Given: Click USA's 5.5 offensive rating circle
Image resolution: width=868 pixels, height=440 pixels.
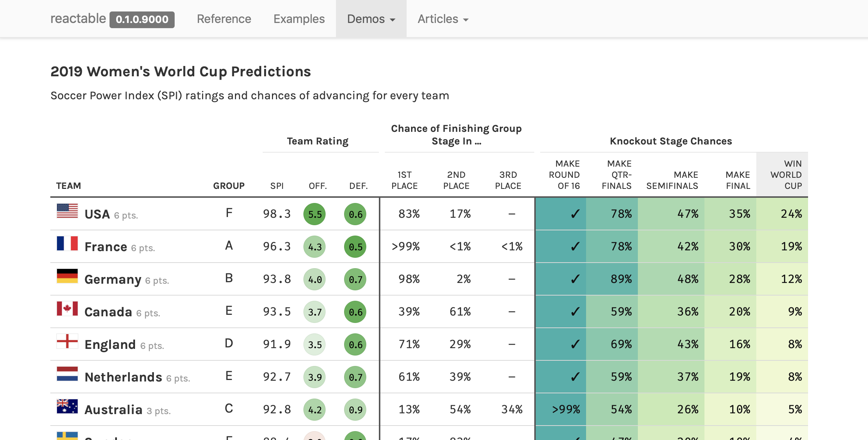Looking at the screenshot, I should click(314, 214).
